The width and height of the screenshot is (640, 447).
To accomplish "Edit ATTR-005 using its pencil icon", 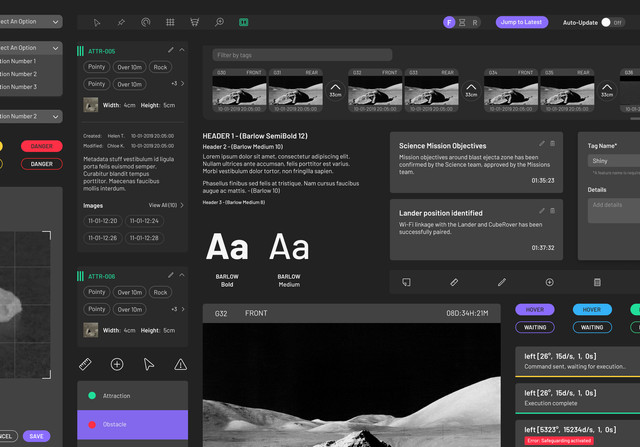I will pyautogui.click(x=171, y=50).
